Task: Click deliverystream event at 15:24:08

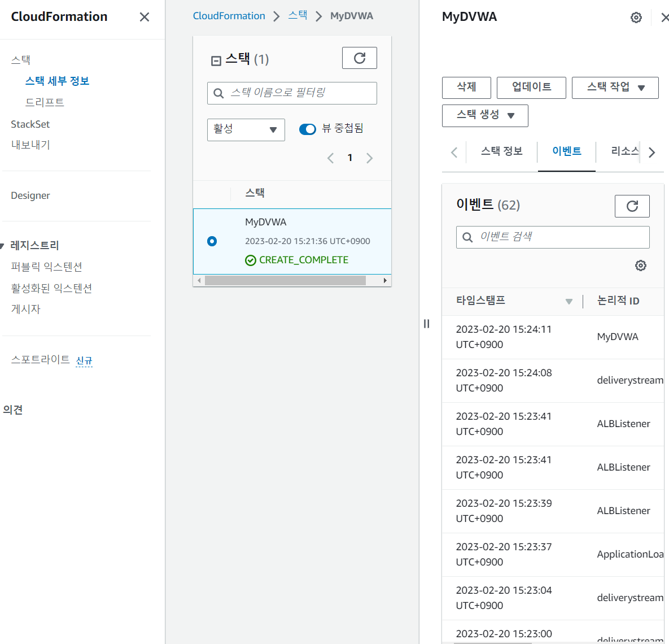Action: (629, 381)
